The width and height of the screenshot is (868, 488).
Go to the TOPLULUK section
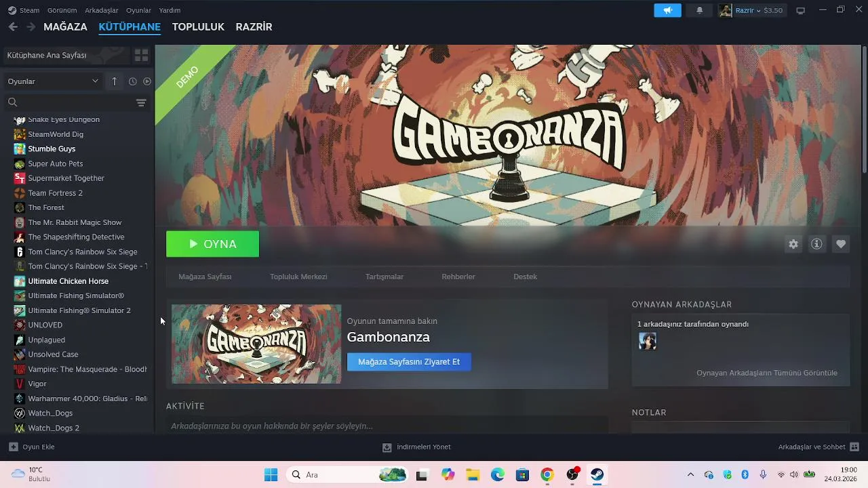click(198, 27)
